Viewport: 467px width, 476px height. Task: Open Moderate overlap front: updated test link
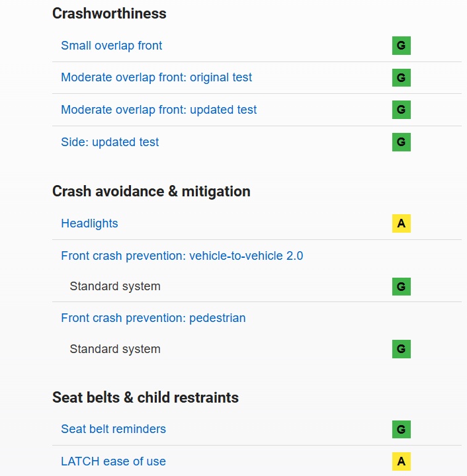pos(159,110)
